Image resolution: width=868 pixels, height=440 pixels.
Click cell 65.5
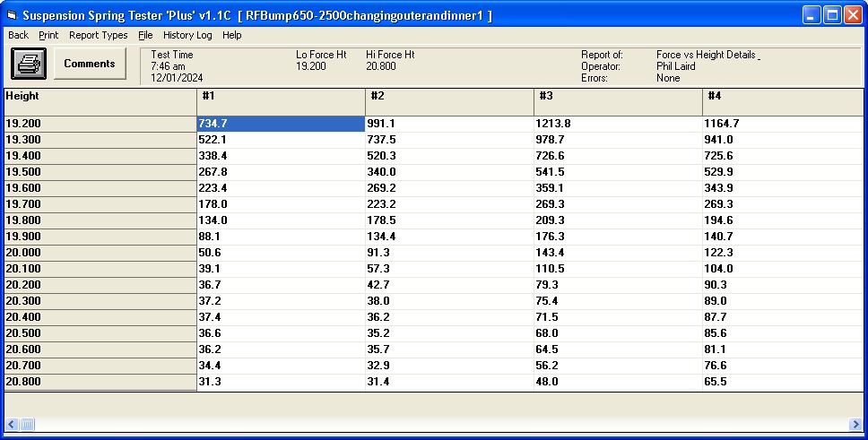click(783, 382)
